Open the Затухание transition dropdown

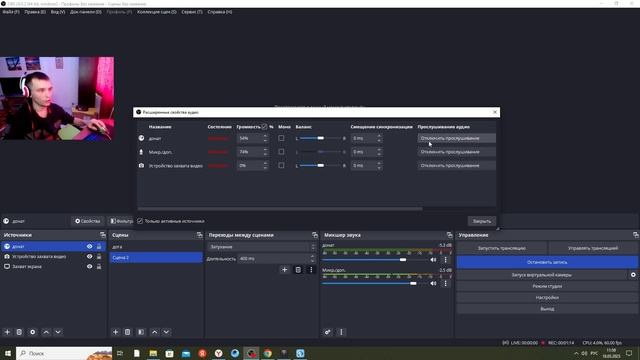261,247
